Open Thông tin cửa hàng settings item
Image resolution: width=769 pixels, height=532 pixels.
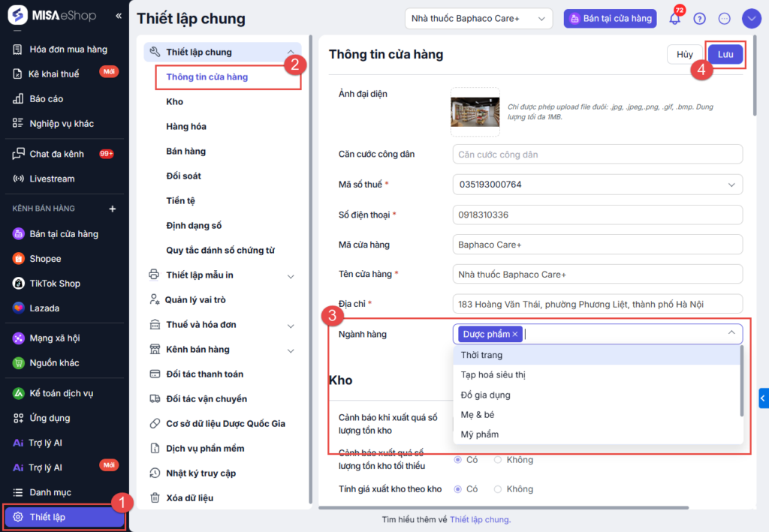tap(207, 77)
